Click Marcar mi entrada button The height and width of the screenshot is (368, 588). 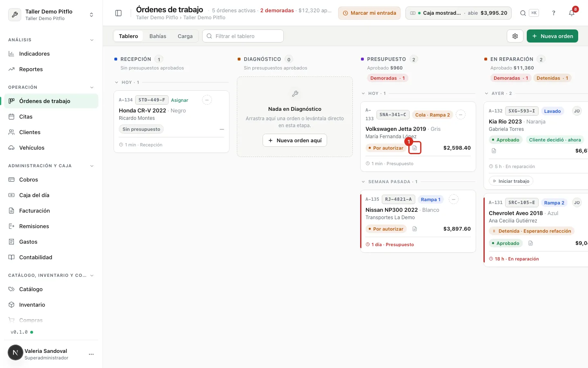click(x=369, y=13)
